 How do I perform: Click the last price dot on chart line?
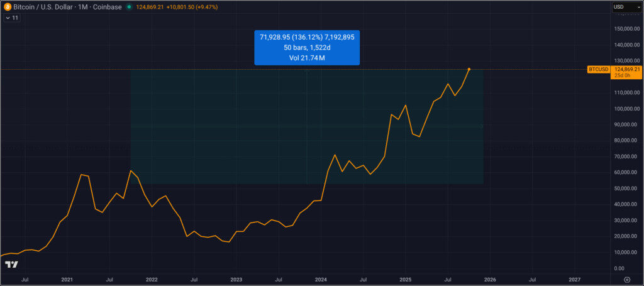click(469, 69)
